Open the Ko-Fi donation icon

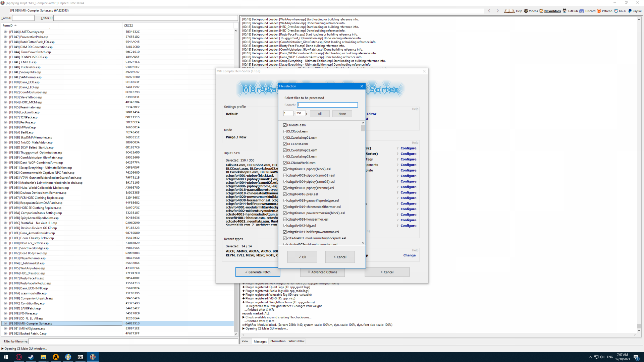[616, 11]
